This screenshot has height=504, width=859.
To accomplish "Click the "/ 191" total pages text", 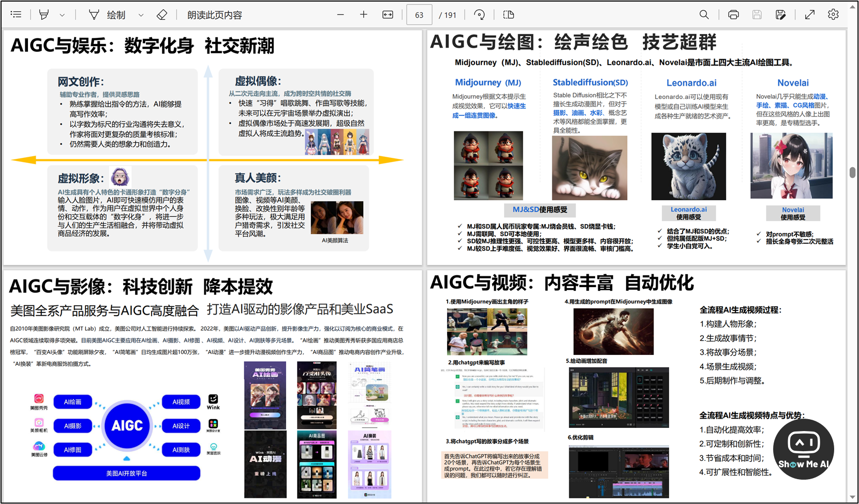I will tap(448, 15).
